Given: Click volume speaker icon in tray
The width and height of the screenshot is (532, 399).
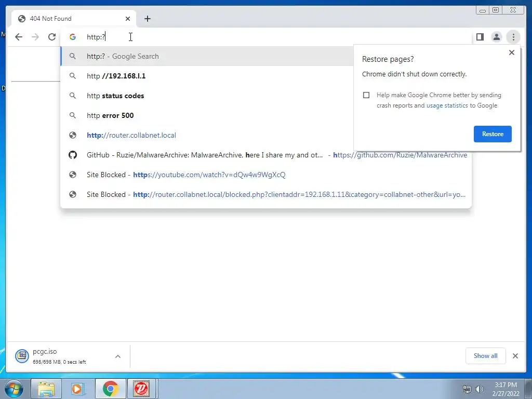Looking at the screenshot, I should (480, 389).
